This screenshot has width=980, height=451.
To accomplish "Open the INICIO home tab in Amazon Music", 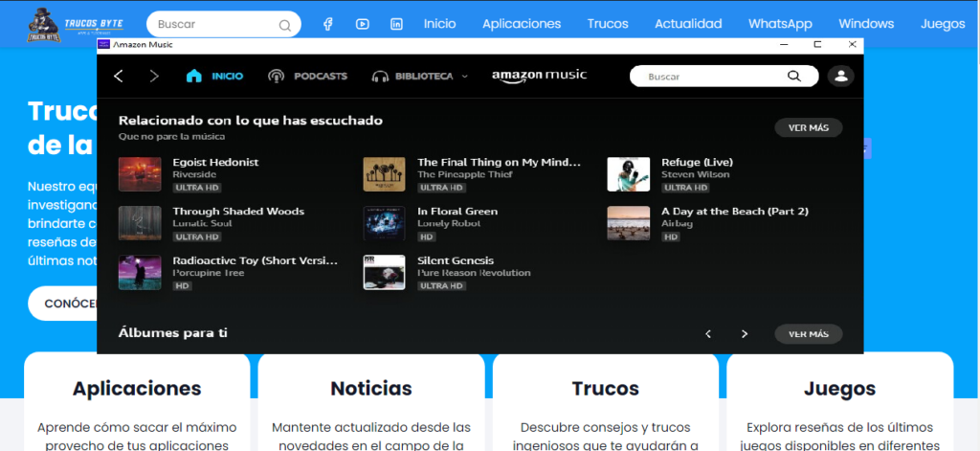I will [214, 77].
